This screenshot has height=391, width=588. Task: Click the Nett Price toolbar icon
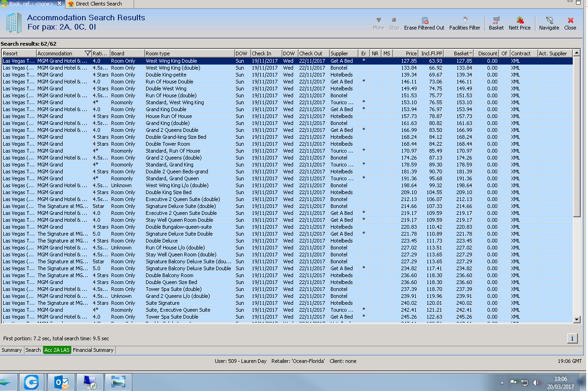point(519,24)
